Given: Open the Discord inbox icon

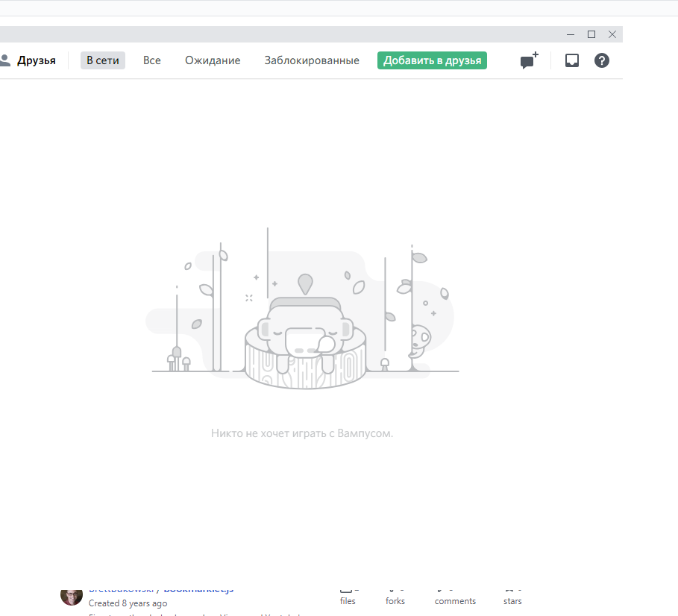Looking at the screenshot, I should (x=571, y=60).
